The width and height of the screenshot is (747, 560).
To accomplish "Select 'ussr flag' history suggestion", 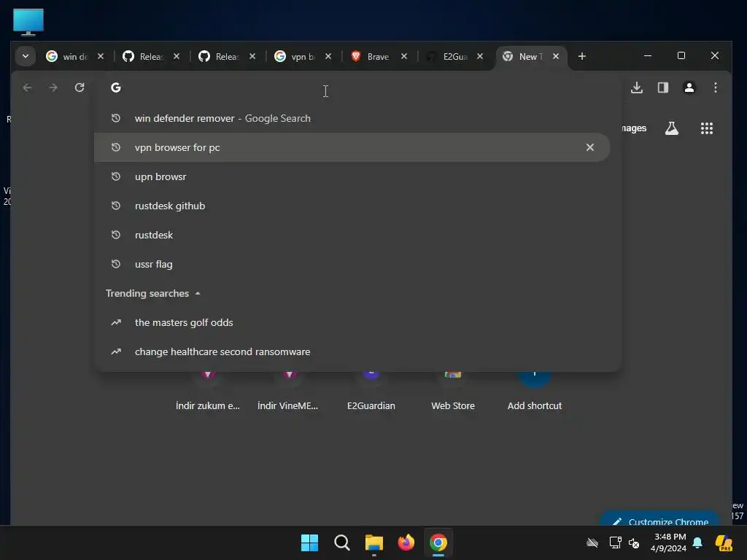I will pos(352,264).
